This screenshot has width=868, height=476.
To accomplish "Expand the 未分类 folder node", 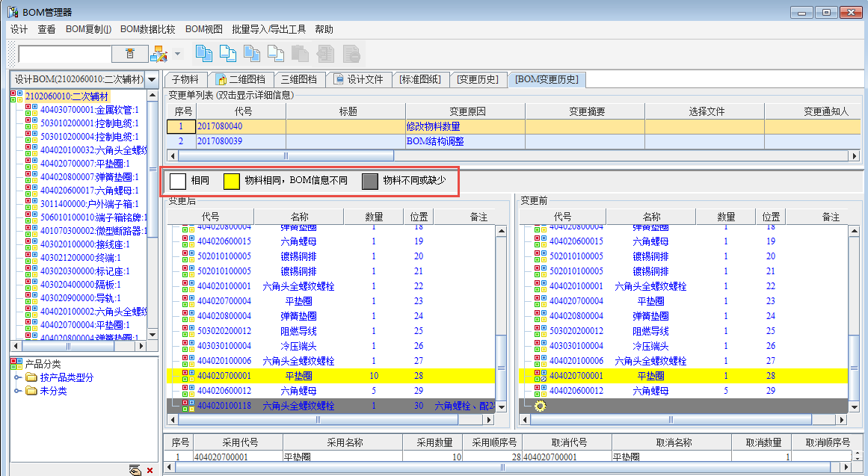I will (x=18, y=391).
